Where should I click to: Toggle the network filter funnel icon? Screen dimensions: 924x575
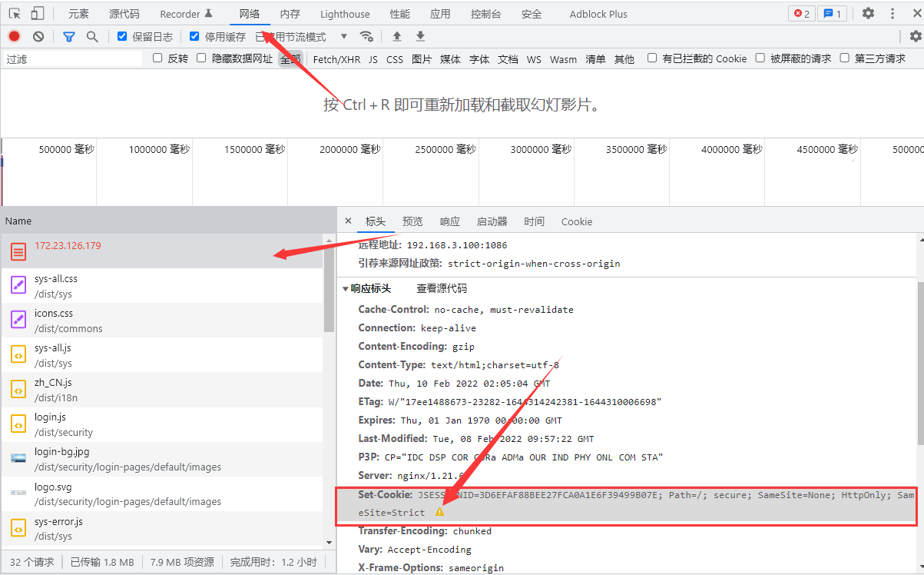[69, 36]
